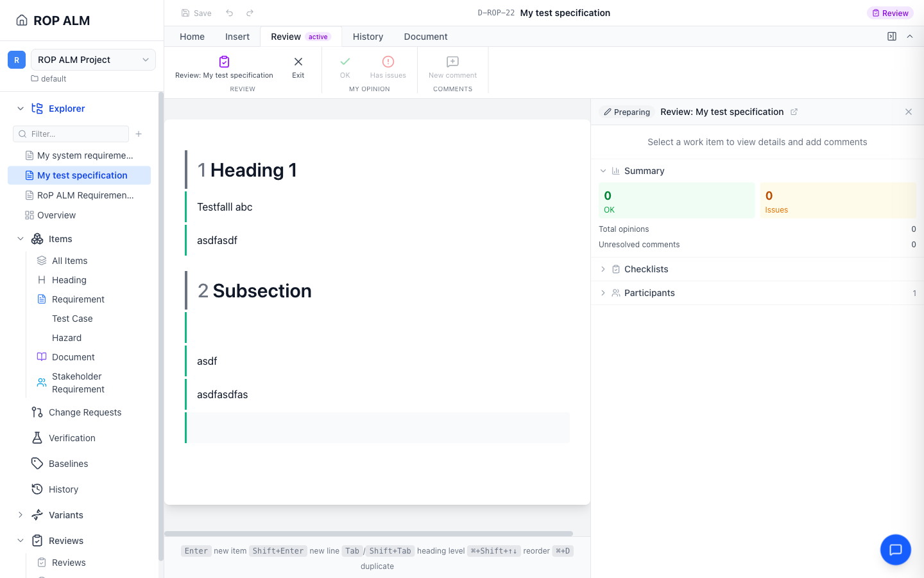This screenshot has width=924, height=578.
Task: Collapse the Reviews section chevron
Action: tap(21, 541)
